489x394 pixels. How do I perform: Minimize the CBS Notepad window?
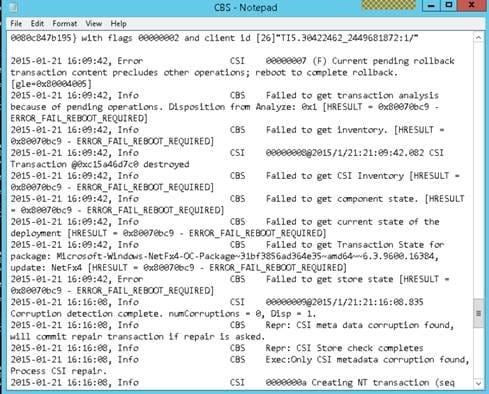(x=431, y=6)
